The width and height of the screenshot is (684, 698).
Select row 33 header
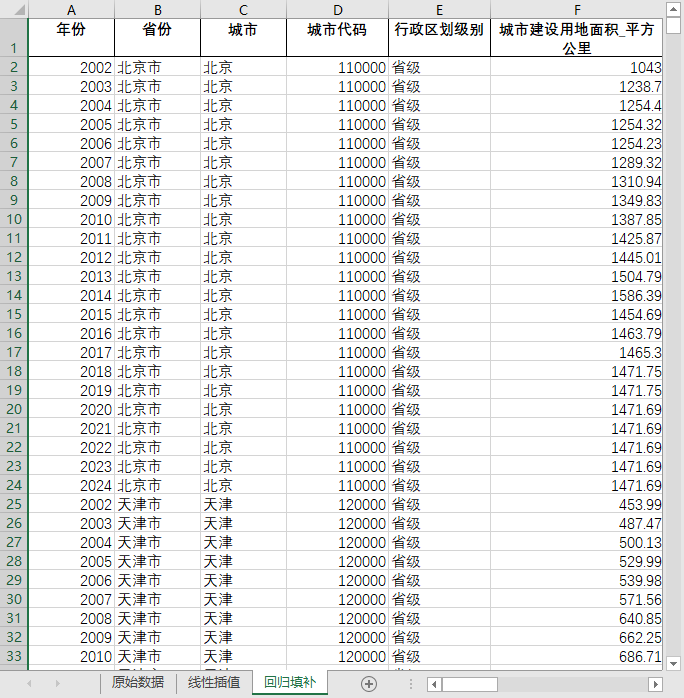pyautogui.click(x=14, y=656)
